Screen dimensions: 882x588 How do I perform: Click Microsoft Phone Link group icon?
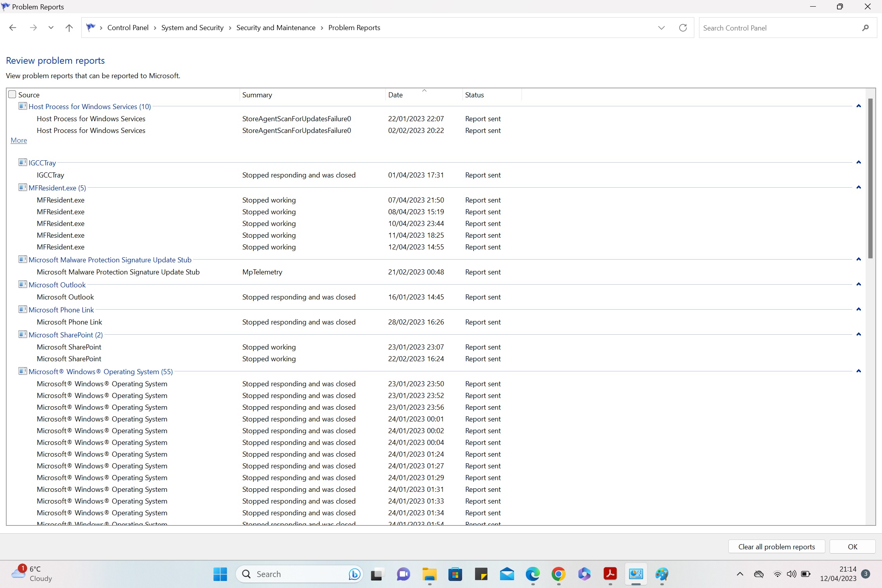point(23,309)
